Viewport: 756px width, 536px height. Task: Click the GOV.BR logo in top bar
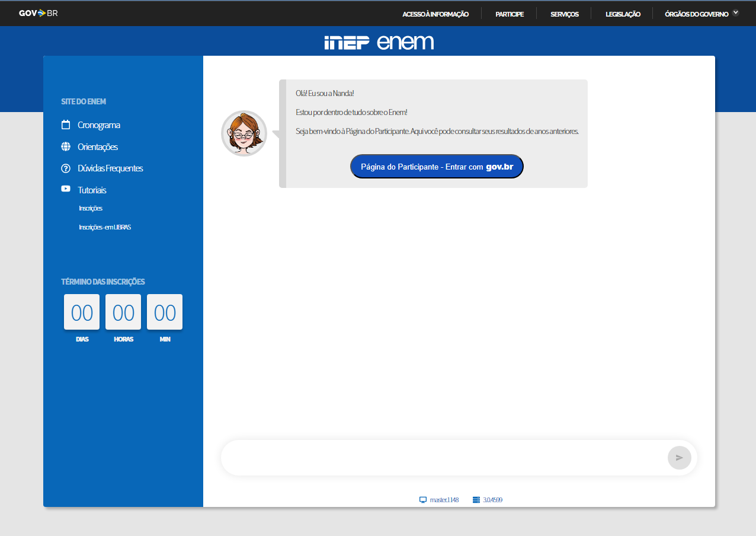coord(38,13)
